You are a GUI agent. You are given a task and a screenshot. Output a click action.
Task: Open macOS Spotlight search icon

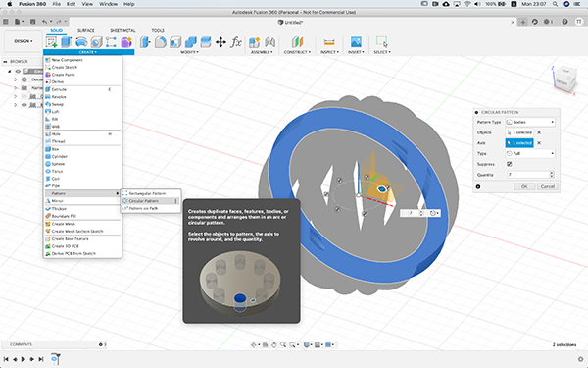click(555, 4)
